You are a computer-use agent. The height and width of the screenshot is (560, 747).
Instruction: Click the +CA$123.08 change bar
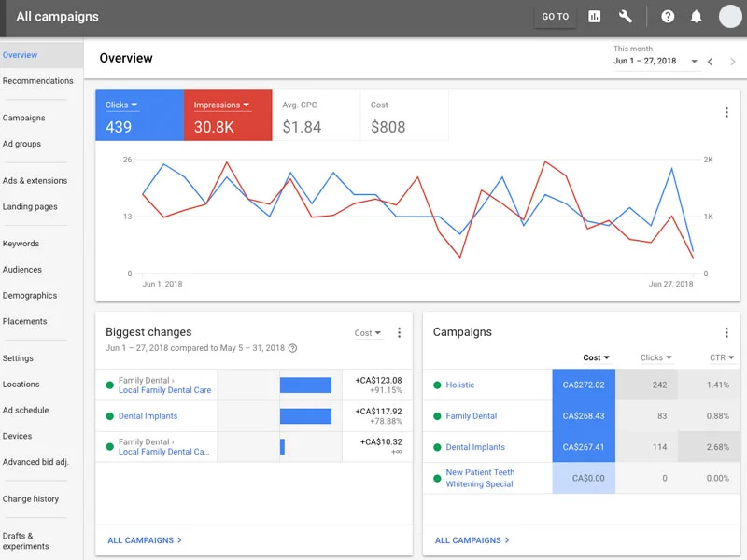point(305,385)
